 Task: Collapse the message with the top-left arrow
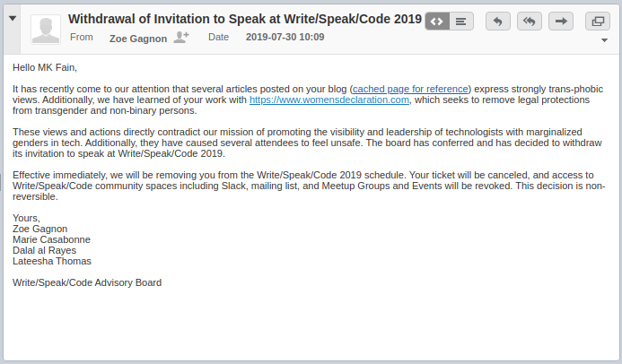(13, 18)
